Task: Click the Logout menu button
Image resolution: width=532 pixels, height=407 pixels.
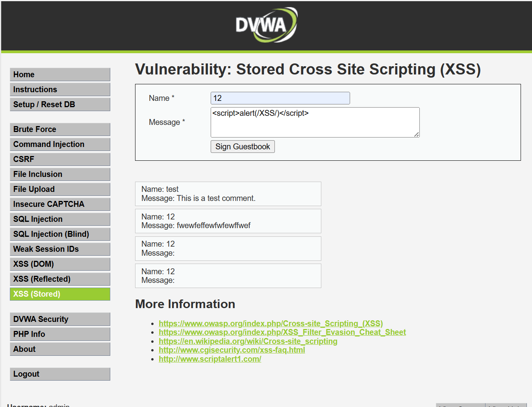Action: click(x=60, y=374)
